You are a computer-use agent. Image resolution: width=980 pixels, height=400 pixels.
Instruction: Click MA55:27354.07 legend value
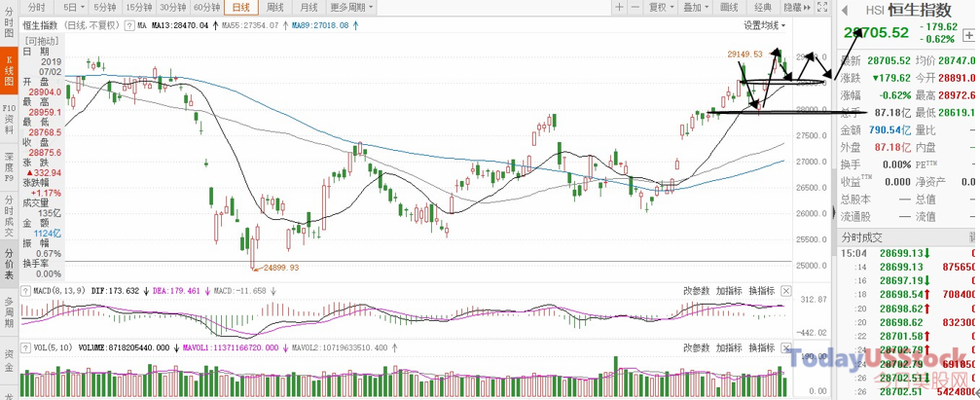click(251, 25)
